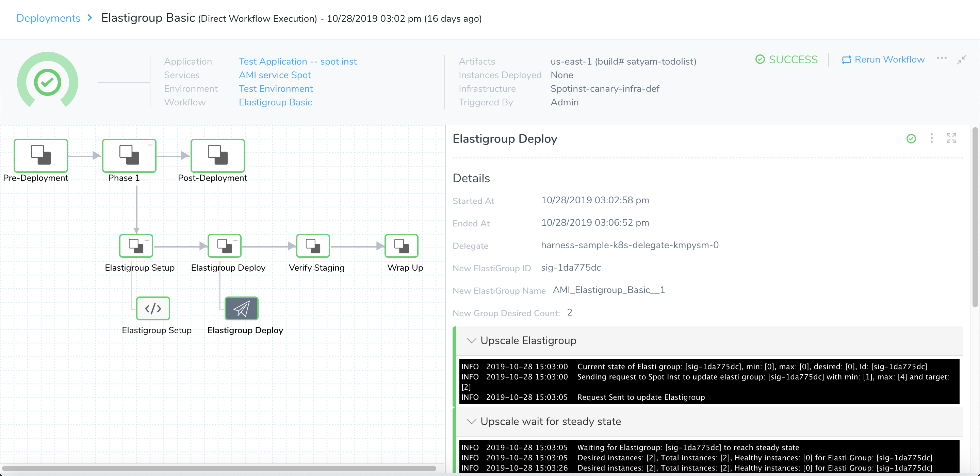Click delegate name harness-sample-k8s-delegate-kmpysm-0
980x476 pixels.
(x=630, y=245)
